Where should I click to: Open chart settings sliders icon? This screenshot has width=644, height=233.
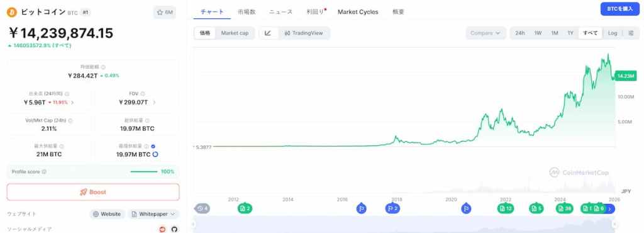tap(631, 33)
